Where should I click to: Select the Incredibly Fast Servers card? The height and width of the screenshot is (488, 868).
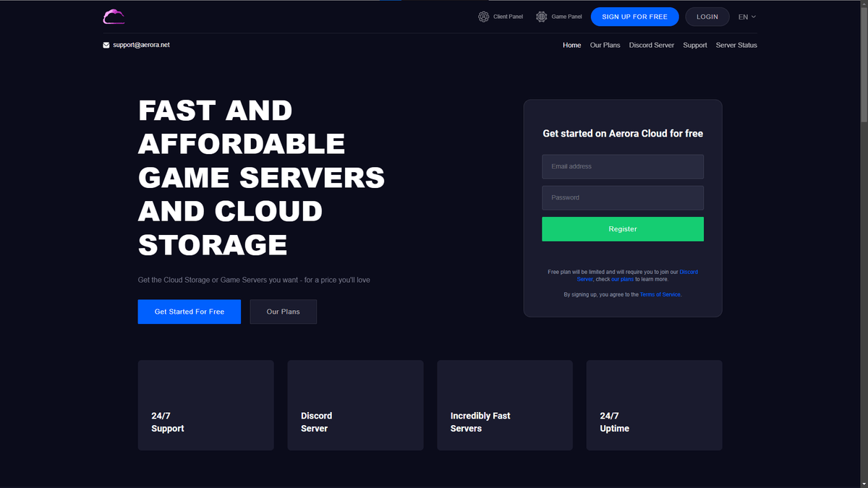click(505, 406)
